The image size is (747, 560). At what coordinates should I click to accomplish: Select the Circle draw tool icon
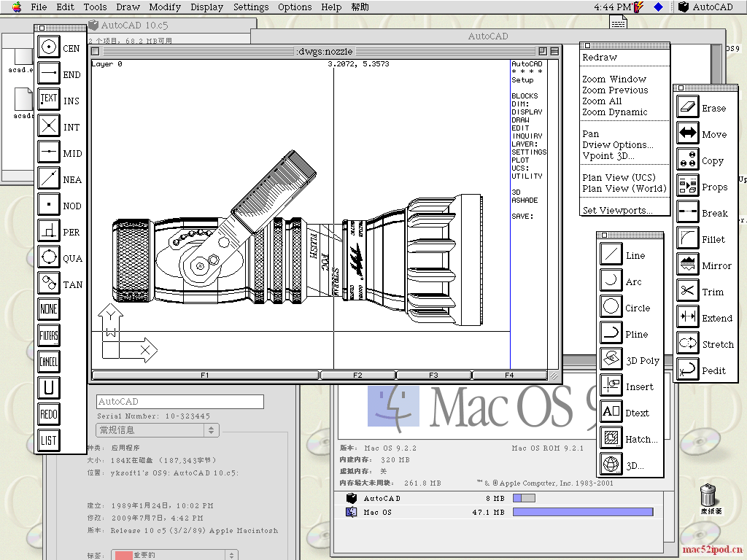(611, 306)
